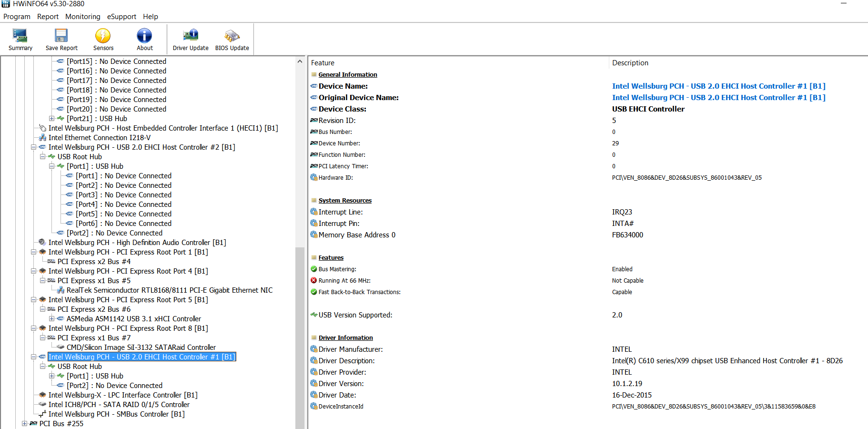The image size is (868, 429).
Task: Click the Intel Ethernet I218-V network icon
Action: pyautogui.click(x=42, y=138)
